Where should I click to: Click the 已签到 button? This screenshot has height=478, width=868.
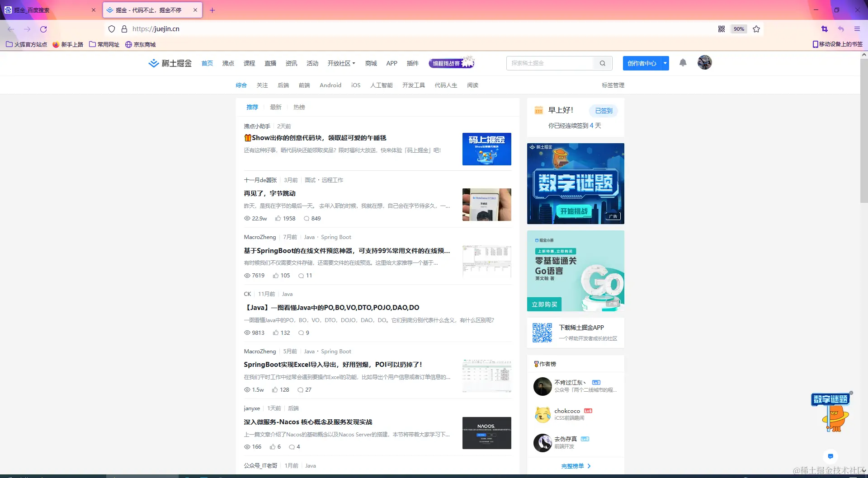point(603,111)
